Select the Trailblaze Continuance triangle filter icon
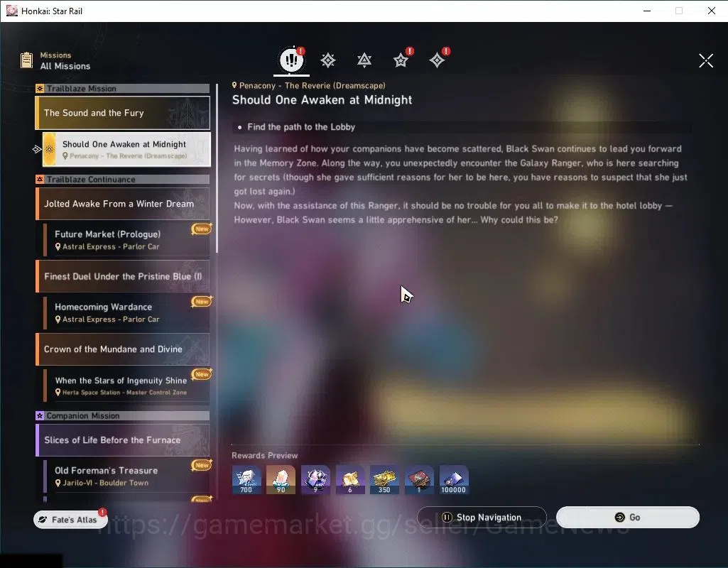Image resolution: width=728 pixels, height=568 pixels. 364,60
